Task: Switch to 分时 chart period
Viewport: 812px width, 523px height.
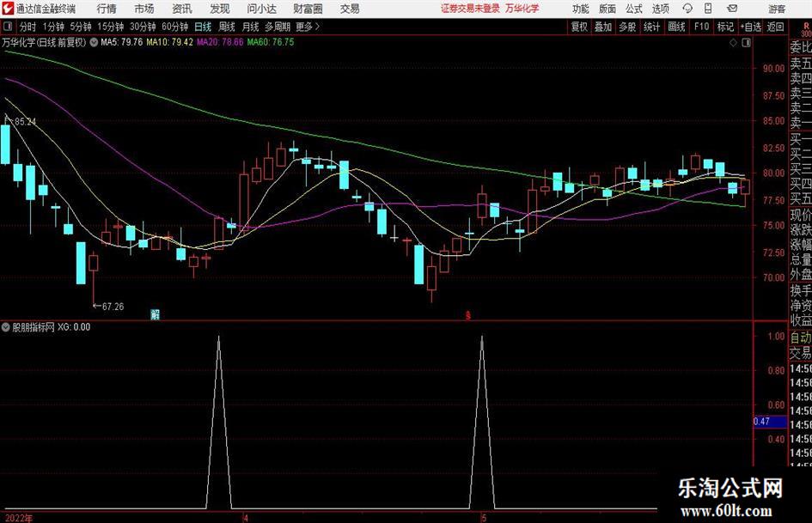Action: 27,27
